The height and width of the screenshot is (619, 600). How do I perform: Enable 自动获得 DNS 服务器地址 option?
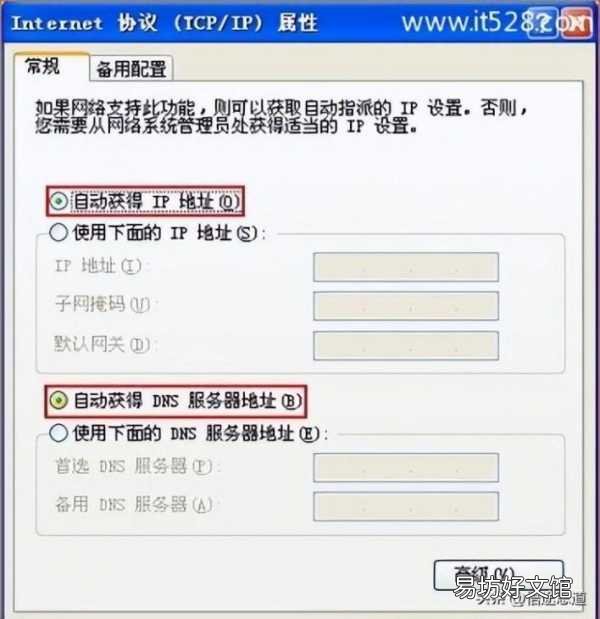point(58,401)
